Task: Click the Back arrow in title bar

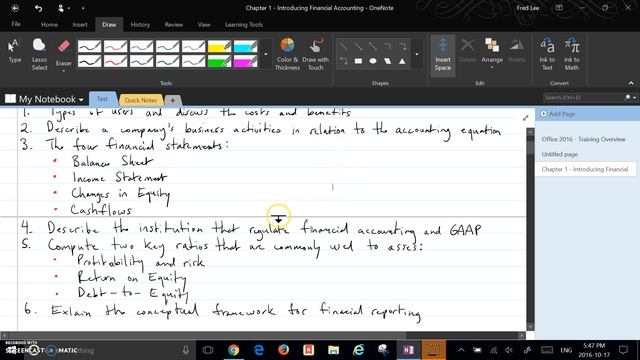Action: pos(15,8)
